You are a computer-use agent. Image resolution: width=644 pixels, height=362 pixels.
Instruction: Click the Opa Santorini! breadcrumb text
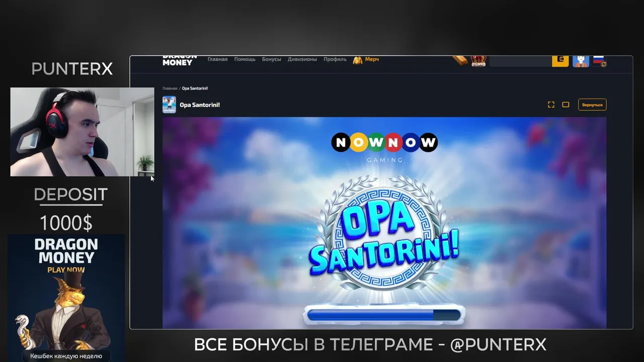point(195,88)
